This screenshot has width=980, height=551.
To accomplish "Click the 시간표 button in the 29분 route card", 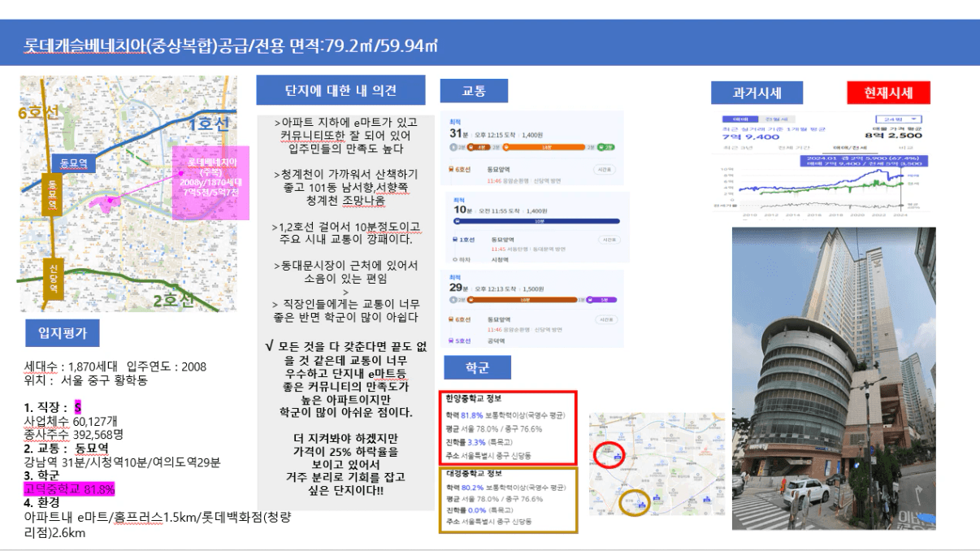I will pyautogui.click(x=606, y=319).
